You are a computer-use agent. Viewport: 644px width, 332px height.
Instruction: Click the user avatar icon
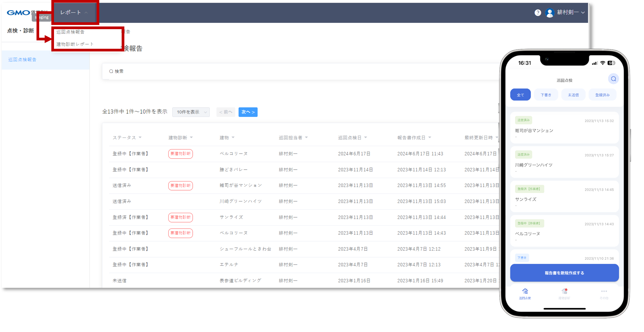pyautogui.click(x=550, y=13)
